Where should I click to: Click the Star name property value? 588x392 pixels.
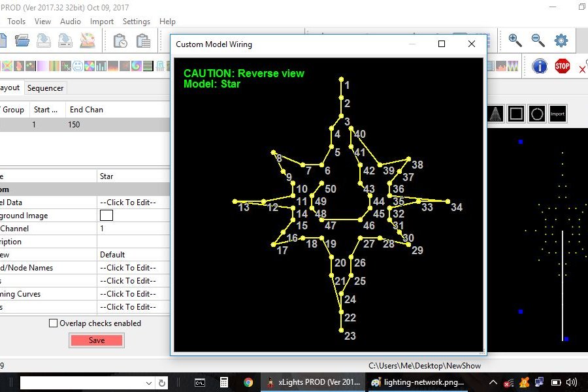(x=106, y=176)
